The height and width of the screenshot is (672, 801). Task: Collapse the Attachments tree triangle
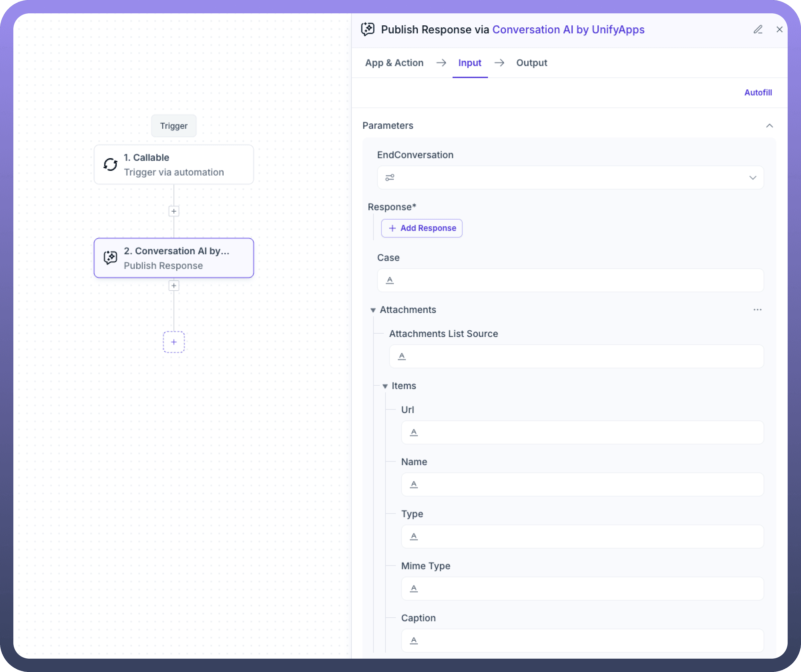coord(373,310)
